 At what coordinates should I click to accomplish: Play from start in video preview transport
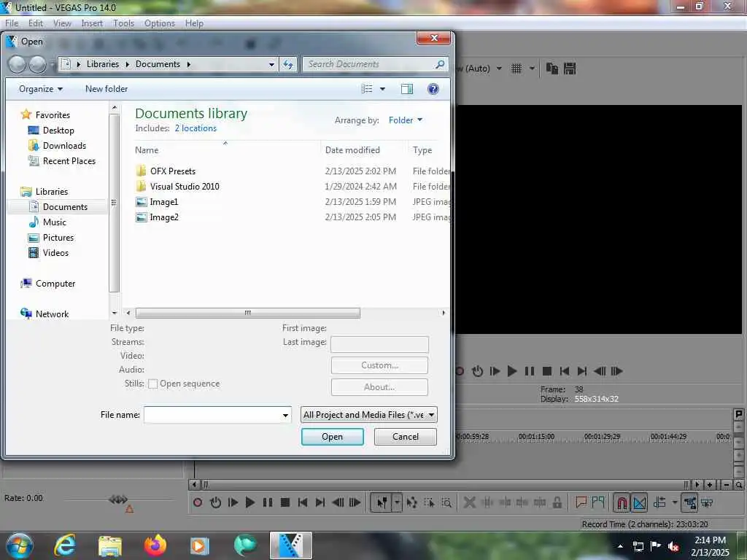click(495, 371)
